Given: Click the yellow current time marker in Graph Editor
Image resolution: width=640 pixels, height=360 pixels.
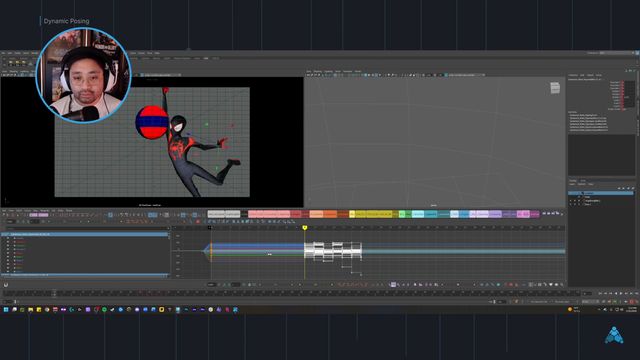Looking at the screenshot, I should coord(304,227).
